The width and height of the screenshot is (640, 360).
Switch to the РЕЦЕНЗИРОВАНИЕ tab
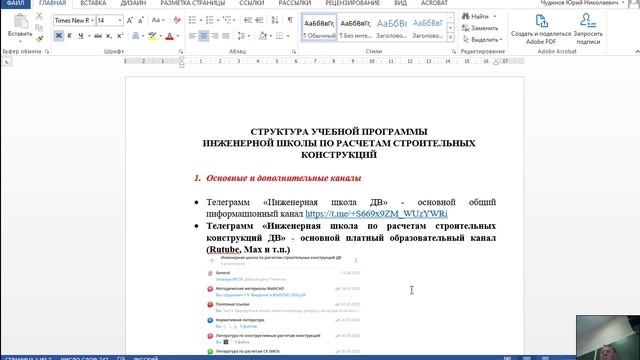352,3
